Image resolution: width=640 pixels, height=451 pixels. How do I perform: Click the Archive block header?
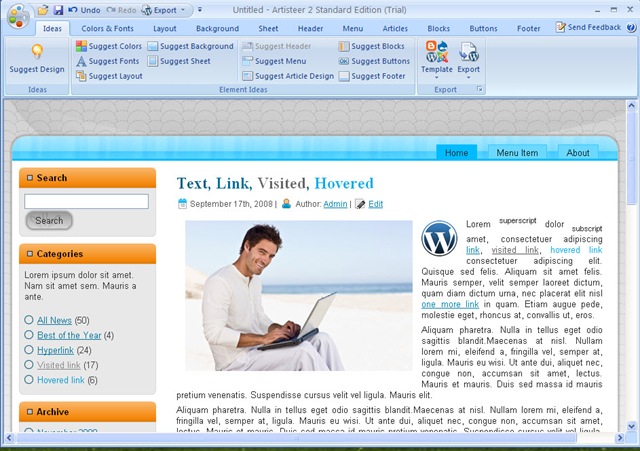[87, 412]
